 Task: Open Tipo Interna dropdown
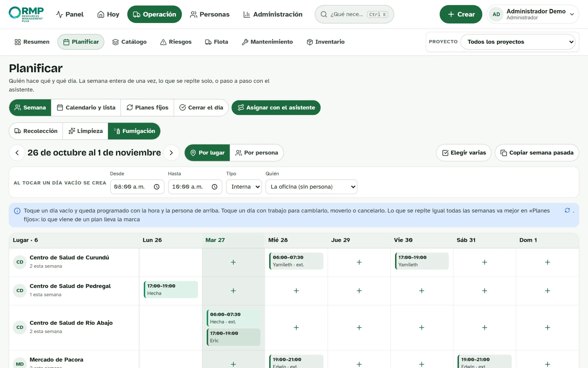(x=244, y=187)
